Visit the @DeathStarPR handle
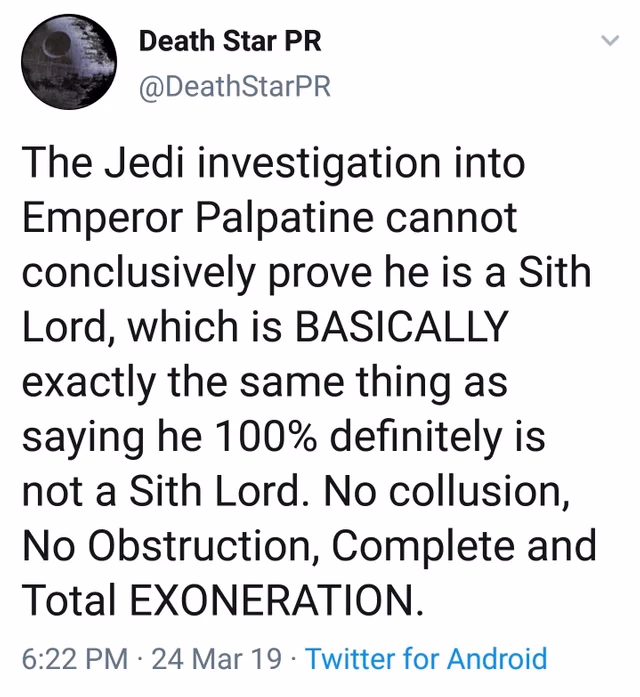This screenshot has height=697, width=640. pyautogui.click(x=235, y=86)
